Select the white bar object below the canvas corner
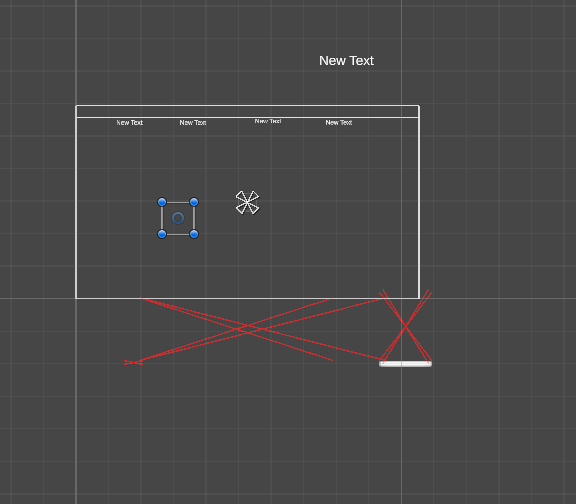Image resolution: width=576 pixels, height=504 pixels. [x=405, y=364]
